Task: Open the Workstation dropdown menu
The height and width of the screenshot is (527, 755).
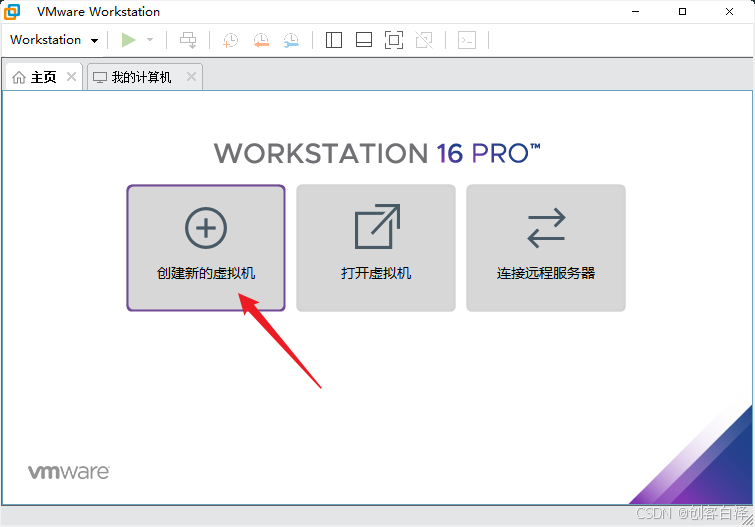Action: 54,40
